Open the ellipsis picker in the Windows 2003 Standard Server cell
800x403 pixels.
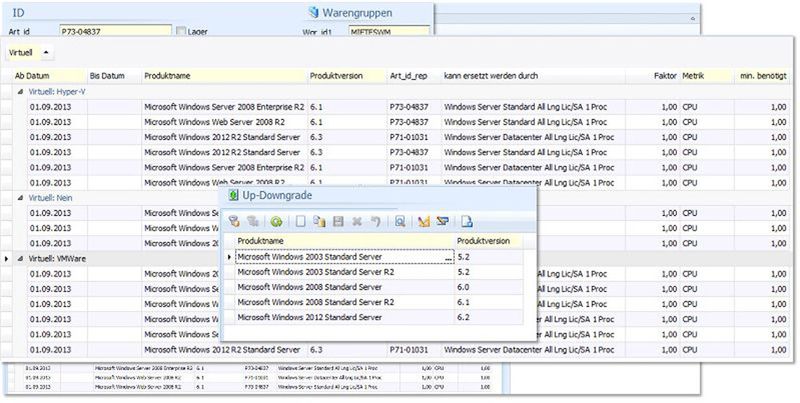(448, 258)
